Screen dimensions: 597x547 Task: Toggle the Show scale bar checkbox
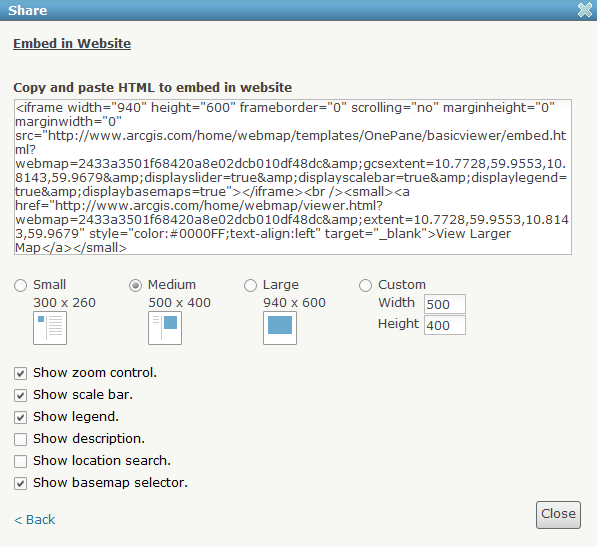(x=21, y=395)
